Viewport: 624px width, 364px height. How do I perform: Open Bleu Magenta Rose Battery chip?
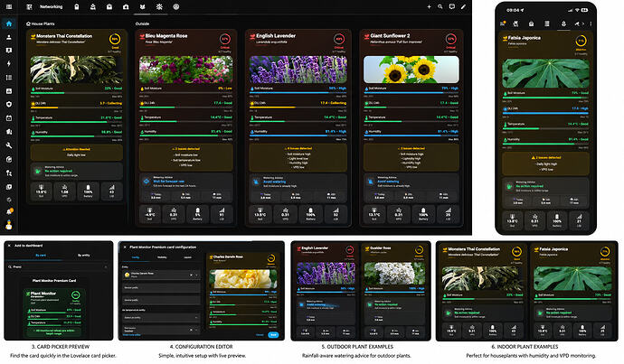[197, 214]
